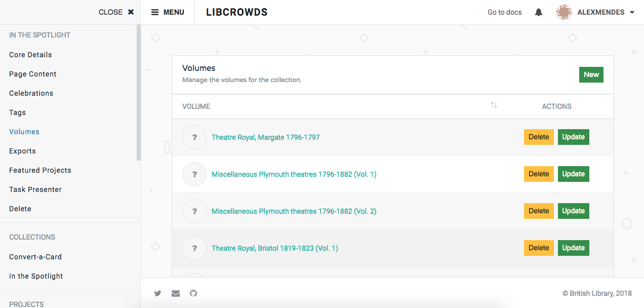Click the placeholder thumbnail for Theatre Royal Margate

tap(194, 137)
